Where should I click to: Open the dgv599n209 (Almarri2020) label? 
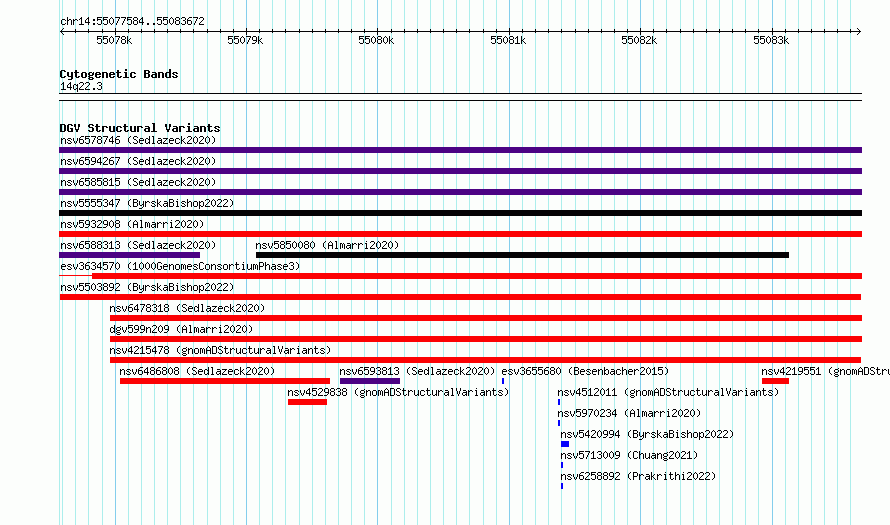181,329
